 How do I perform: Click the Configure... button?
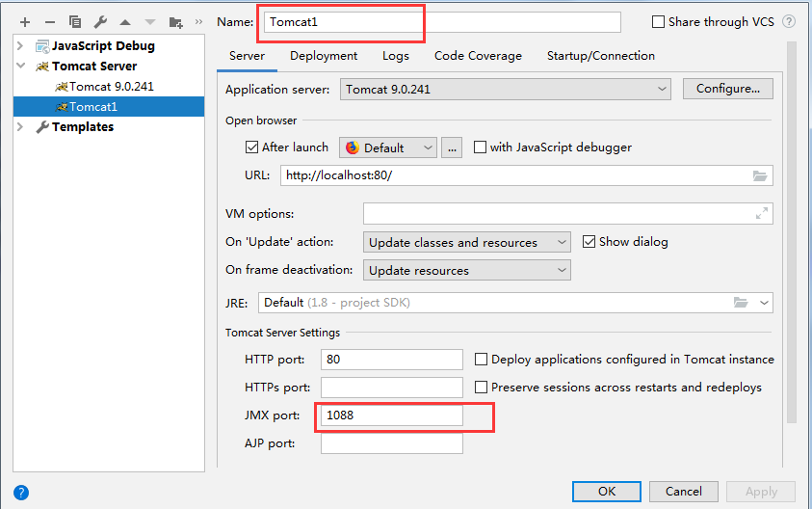(727, 89)
